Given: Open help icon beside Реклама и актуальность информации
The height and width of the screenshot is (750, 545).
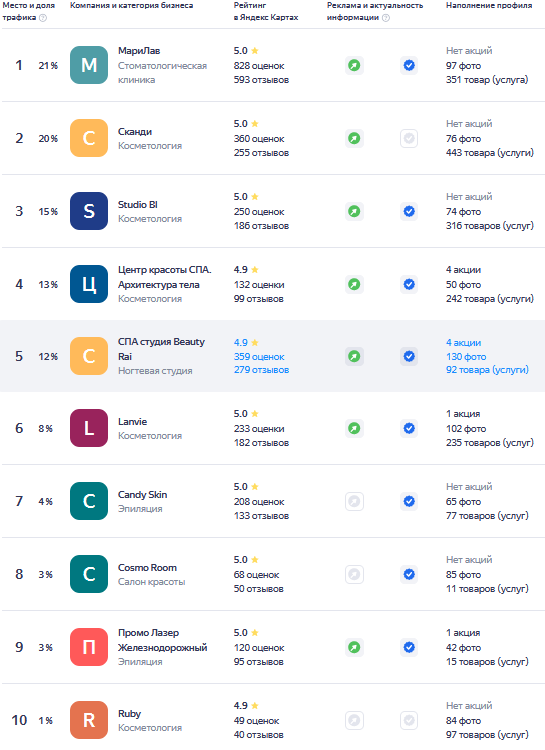Looking at the screenshot, I should coord(386,18).
